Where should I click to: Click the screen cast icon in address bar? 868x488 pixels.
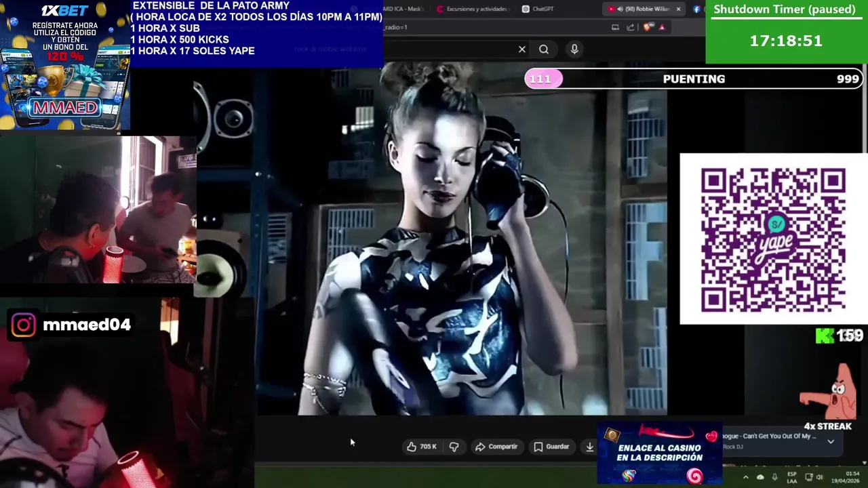point(615,27)
